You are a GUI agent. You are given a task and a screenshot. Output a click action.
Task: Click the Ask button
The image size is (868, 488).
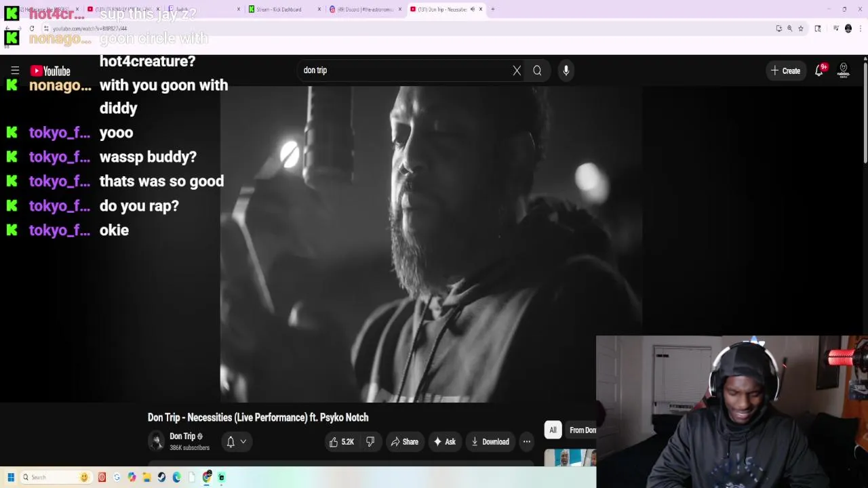coord(444,442)
